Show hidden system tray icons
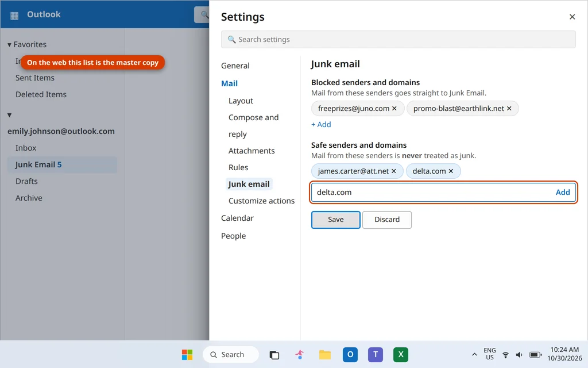Viewport: 588px width, 368px height. (x=474, y=354)
